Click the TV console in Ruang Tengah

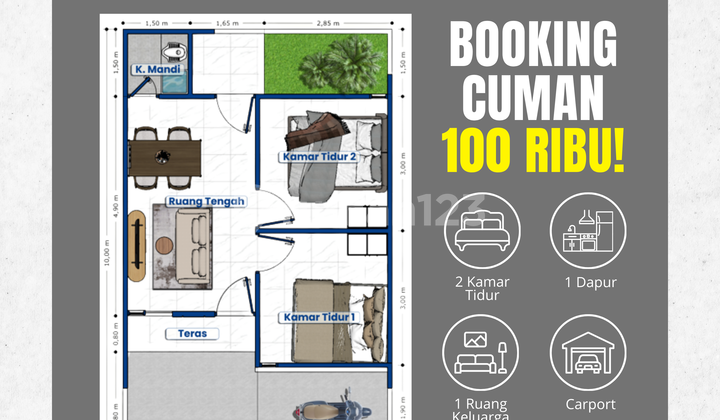[136, 246]
